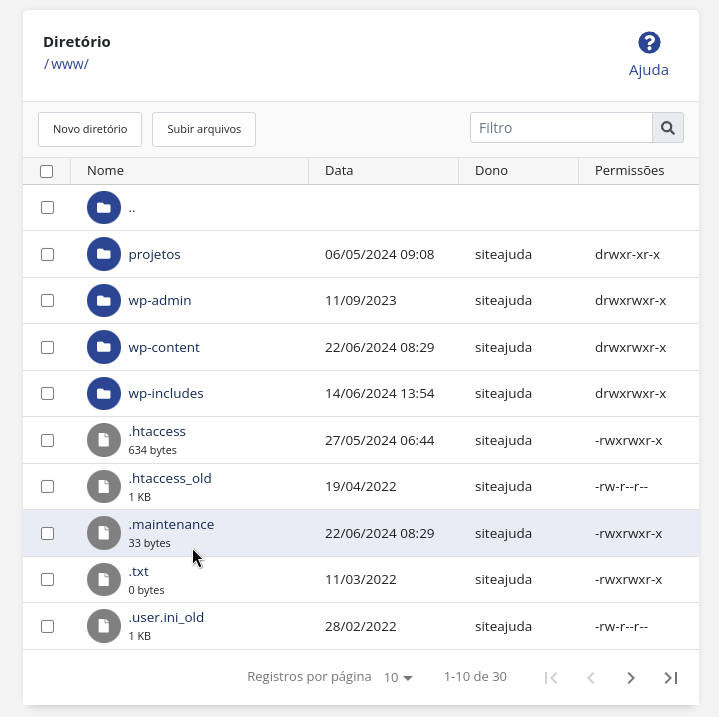The height and width of the screenshot is (717, 719).
Task: Open the projetos folder link
Action: [x=155, y=254]
